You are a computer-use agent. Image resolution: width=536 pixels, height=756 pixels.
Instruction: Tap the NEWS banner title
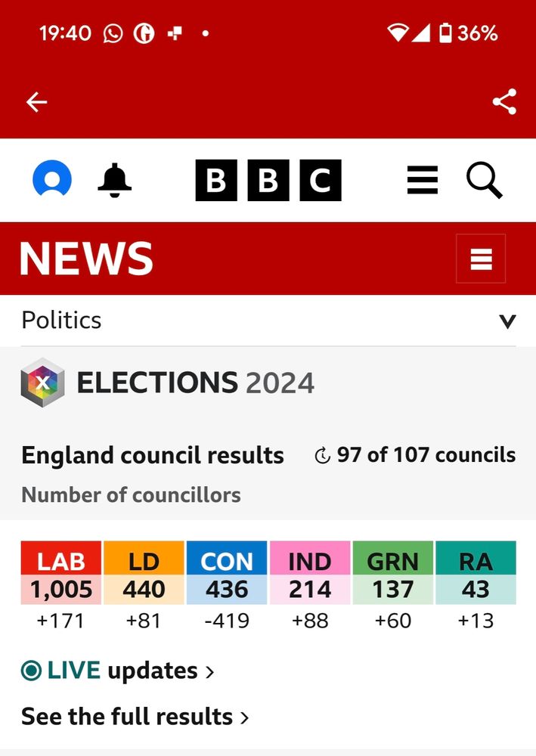pos(86,259)
